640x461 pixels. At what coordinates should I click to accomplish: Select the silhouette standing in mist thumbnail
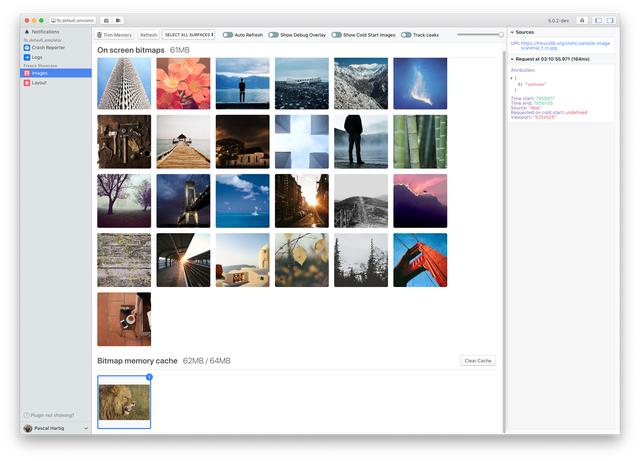pos(361,142)
